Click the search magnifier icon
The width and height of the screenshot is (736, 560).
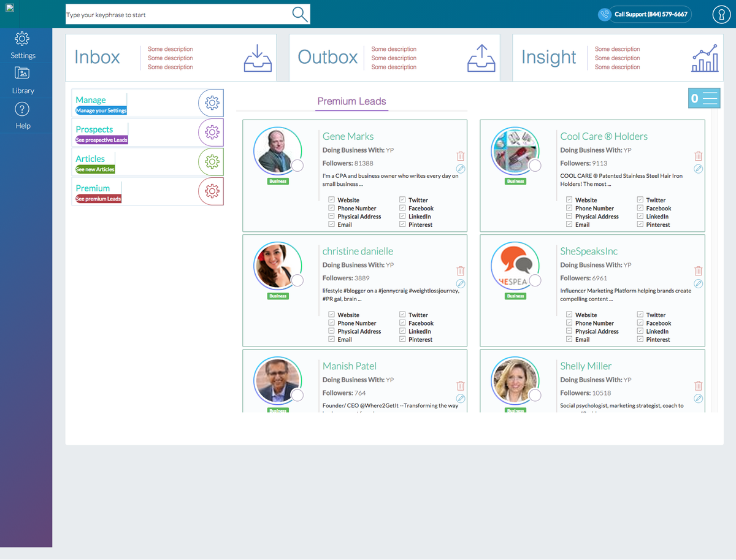(300, 14)
